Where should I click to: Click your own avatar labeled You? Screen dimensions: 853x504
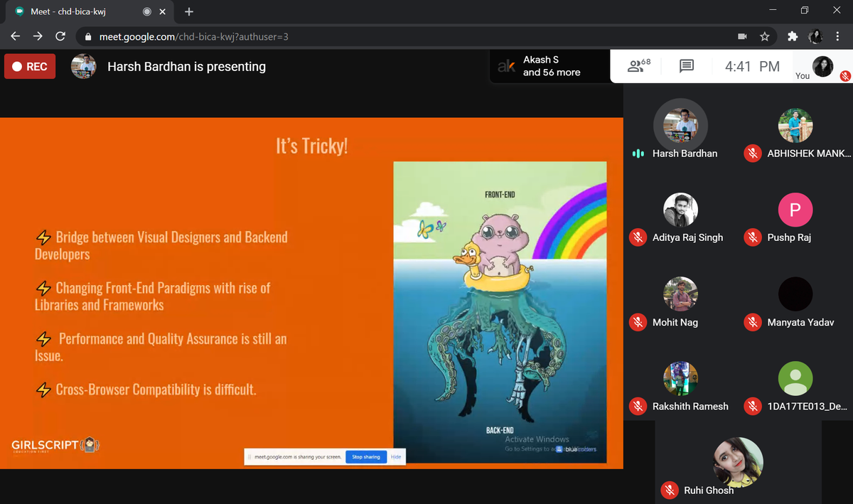(822, 66)
